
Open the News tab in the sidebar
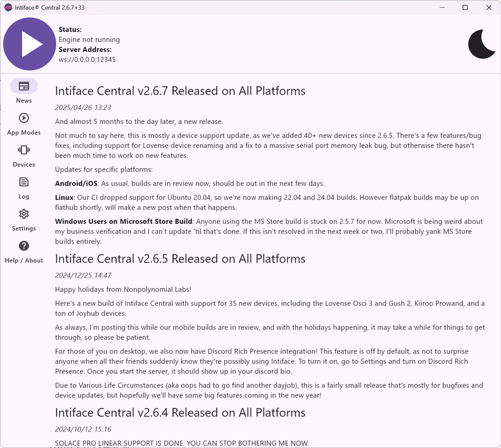pyautogui.click(x=24, y=91)
